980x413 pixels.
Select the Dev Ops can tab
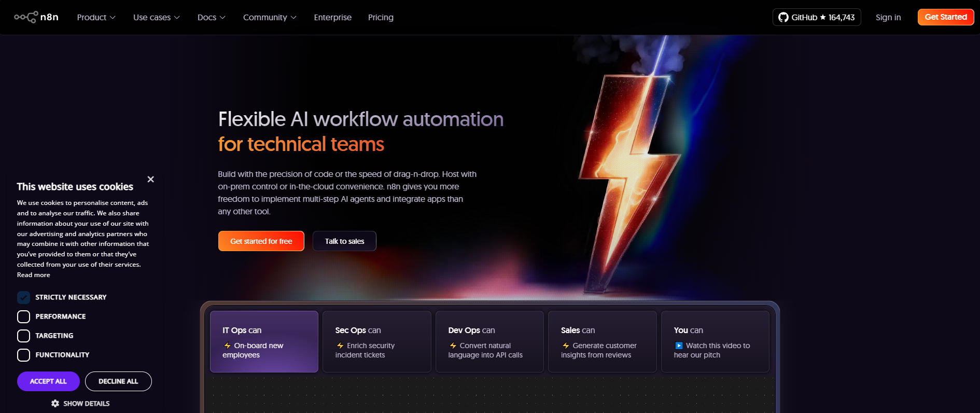coord(489,341)
